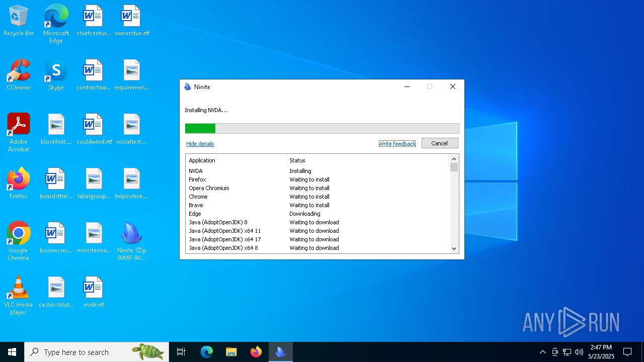Click the list scrollbar up arrow
The image size is (644, 362).
454,159
